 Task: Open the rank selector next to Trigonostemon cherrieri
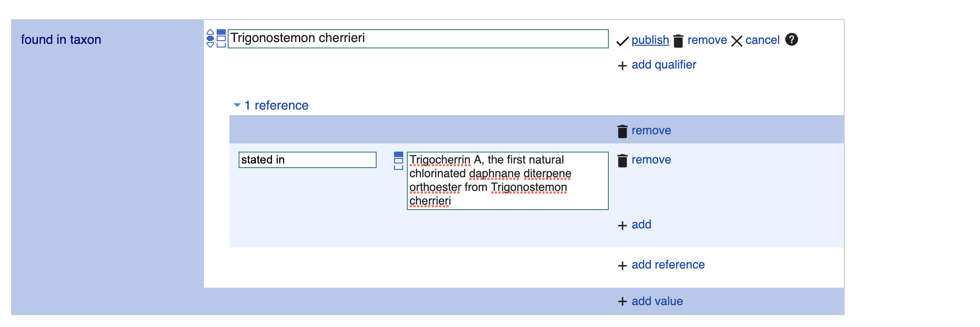click(x=210, y=38)
